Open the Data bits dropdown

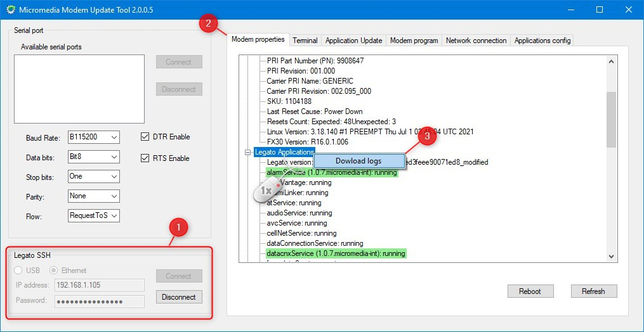point(93,157)
